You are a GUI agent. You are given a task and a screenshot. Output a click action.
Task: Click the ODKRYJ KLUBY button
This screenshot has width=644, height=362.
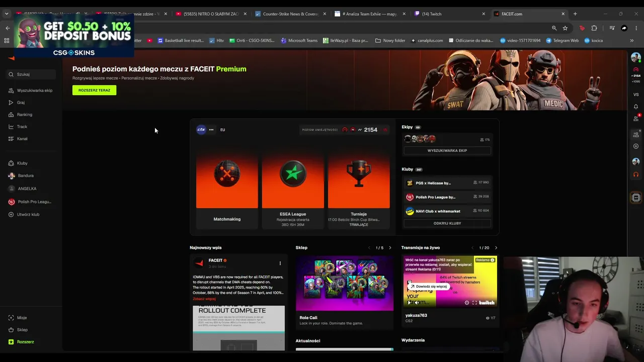point(447,223)
